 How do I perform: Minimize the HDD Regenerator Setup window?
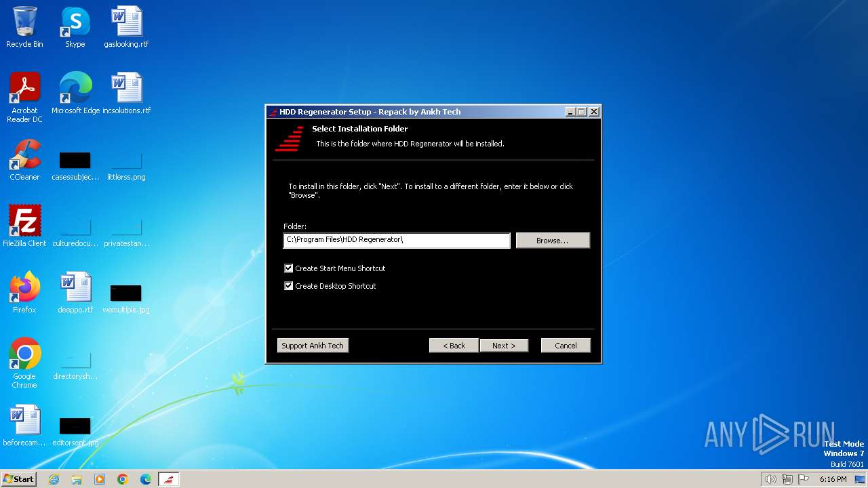click(x=570, y=112)
